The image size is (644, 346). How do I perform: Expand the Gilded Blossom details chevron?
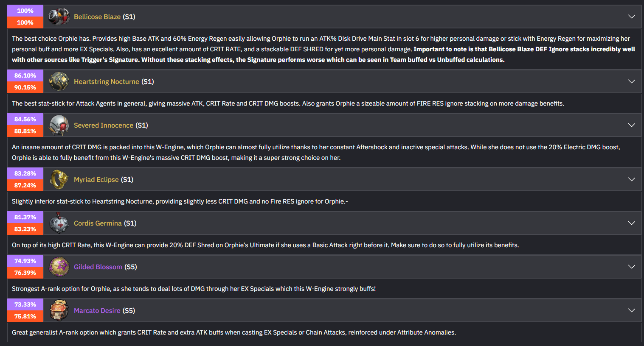tap(631, 267)
